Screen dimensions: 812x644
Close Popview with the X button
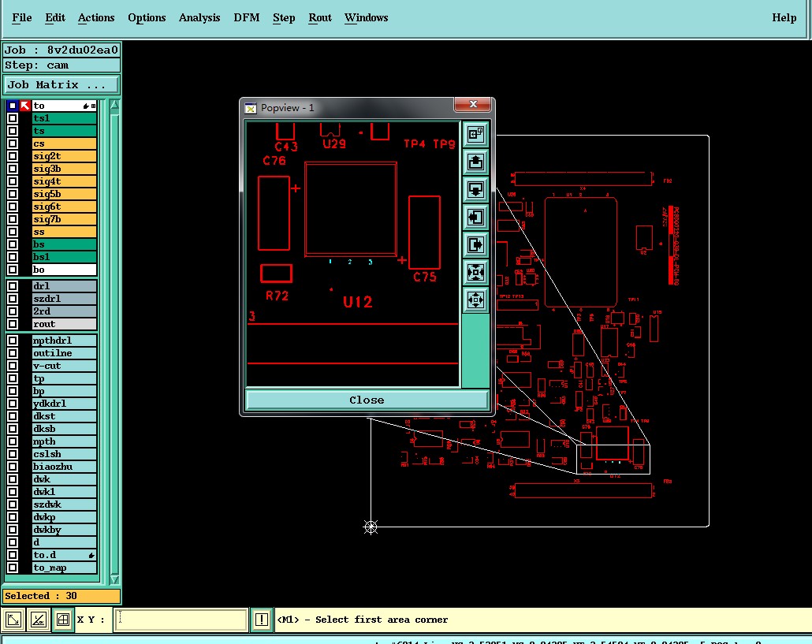[x=472, y=104]
